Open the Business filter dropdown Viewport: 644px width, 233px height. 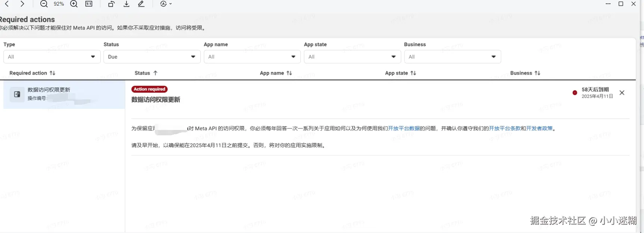click(453, 57)
